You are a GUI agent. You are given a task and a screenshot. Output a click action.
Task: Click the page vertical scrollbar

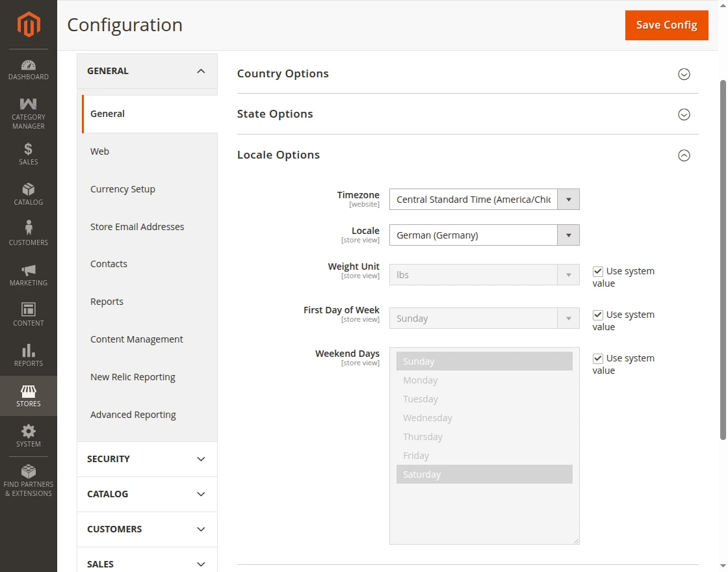click(x=723, y=260)
